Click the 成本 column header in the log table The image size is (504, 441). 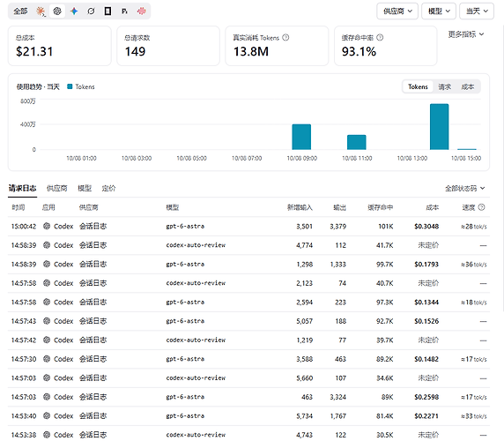tap(432, 207)
